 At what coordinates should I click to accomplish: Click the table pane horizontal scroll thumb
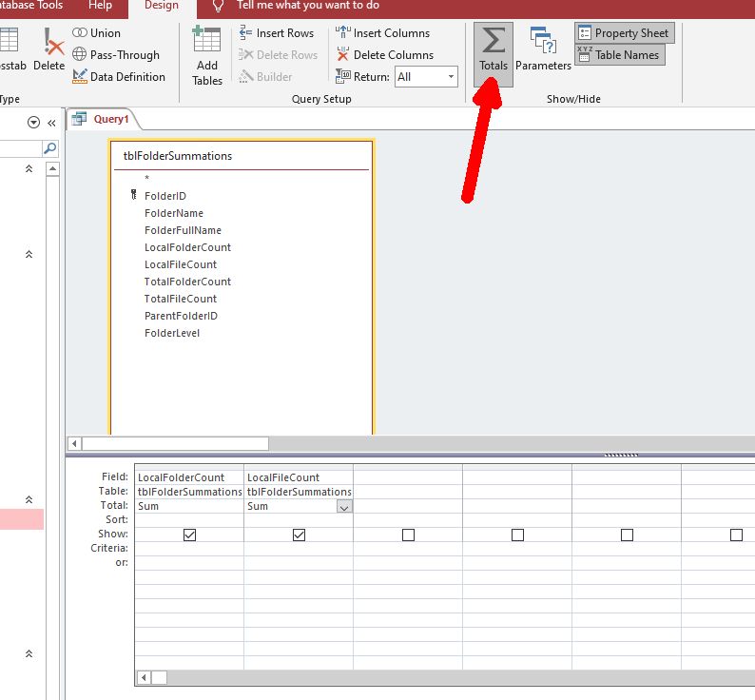click(175, 443)
